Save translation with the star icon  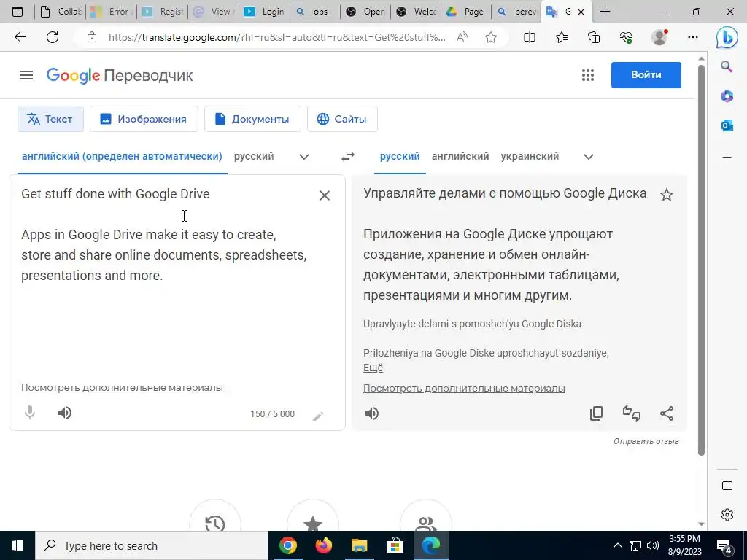[667, 194]
